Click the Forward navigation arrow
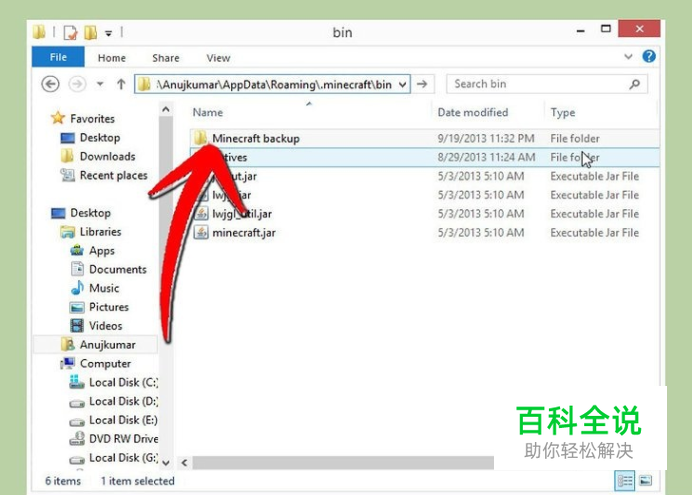Viewport: 692px width, 495px height. click(77, 84)
